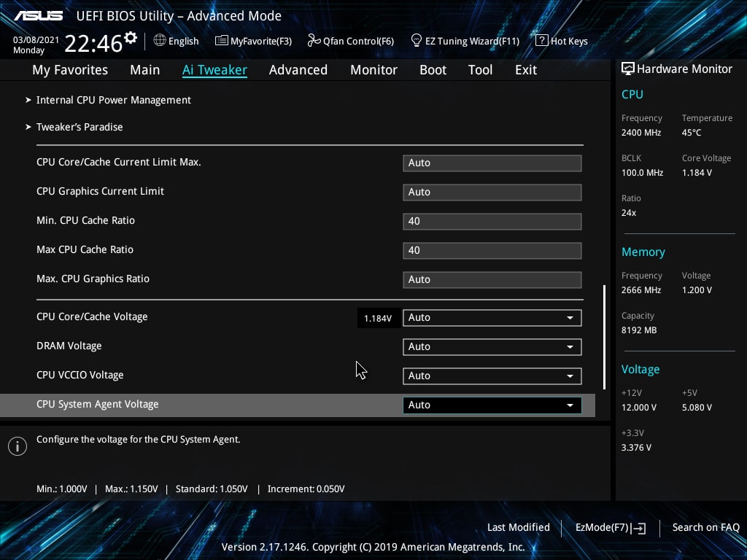Expand the Tweaker's Paradise submenu
This screenshot has width=747, height=560.
point(80,127)
